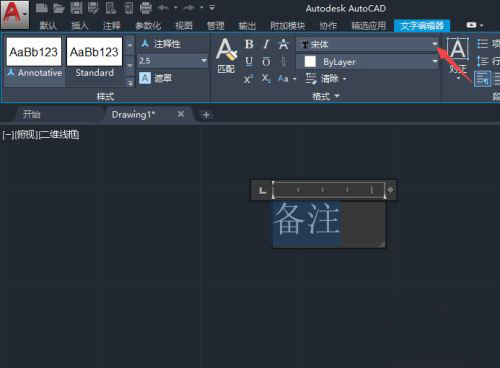Select the Standard text style thumbnail
The height and width of the screenshot is (368, 500).
click(94, 58)
